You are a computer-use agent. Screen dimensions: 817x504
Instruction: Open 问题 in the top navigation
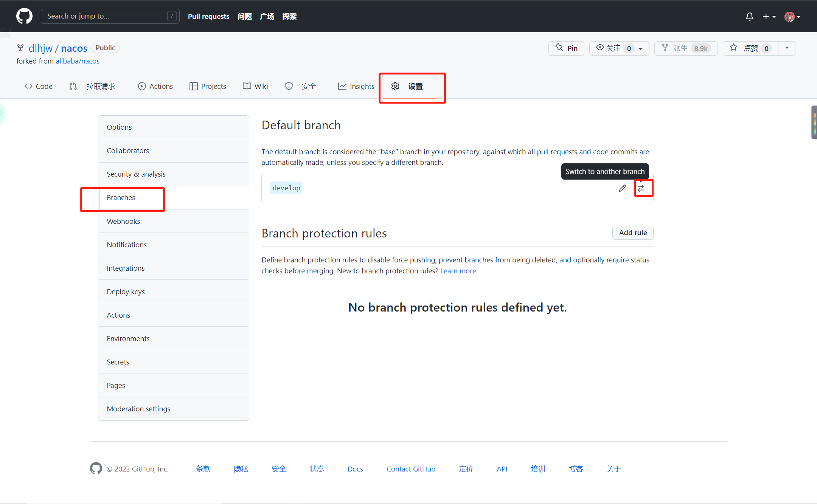[244, 16]
